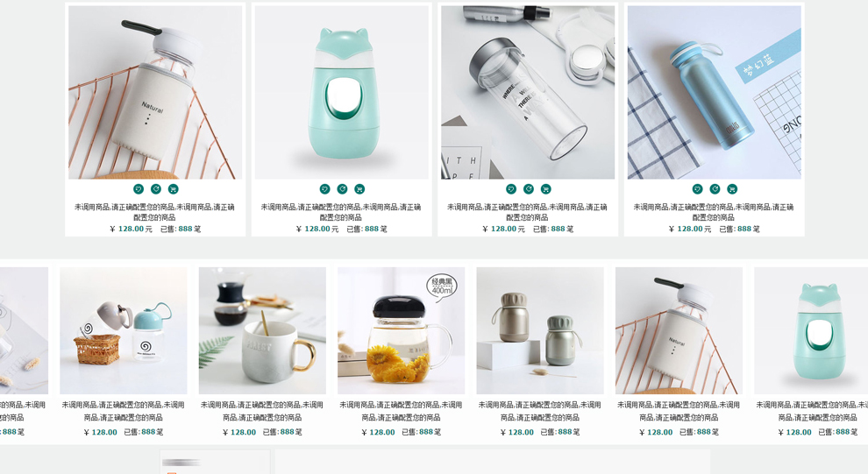Add the Natural white bottle to cart
The image size is (868, 474).
coord(174,189)
